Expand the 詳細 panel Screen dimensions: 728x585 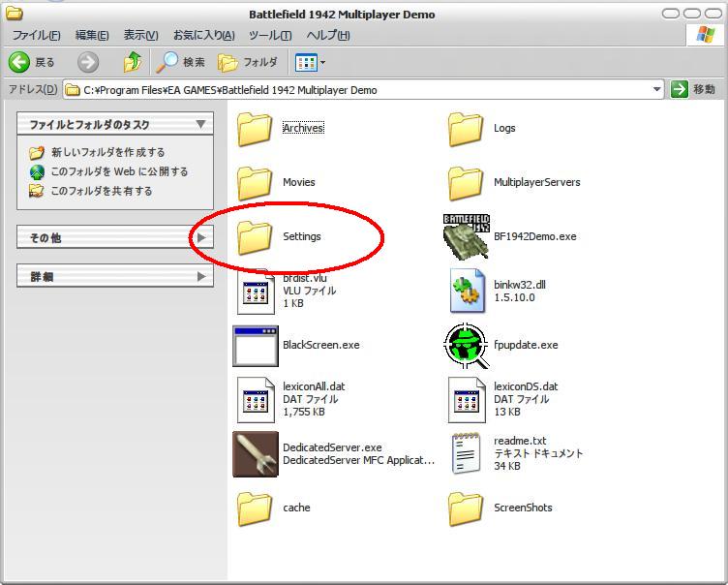201,276
